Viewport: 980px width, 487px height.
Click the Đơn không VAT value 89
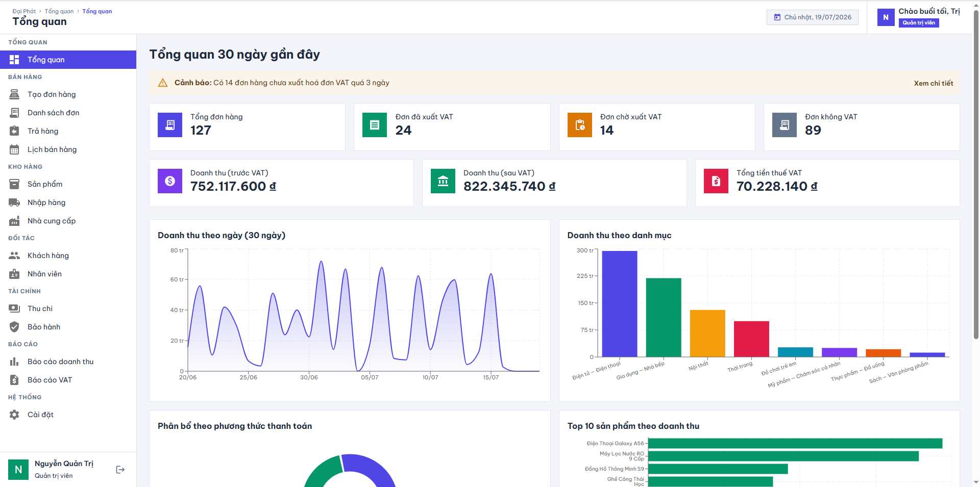pyautogui.click(x=813, y=130)
